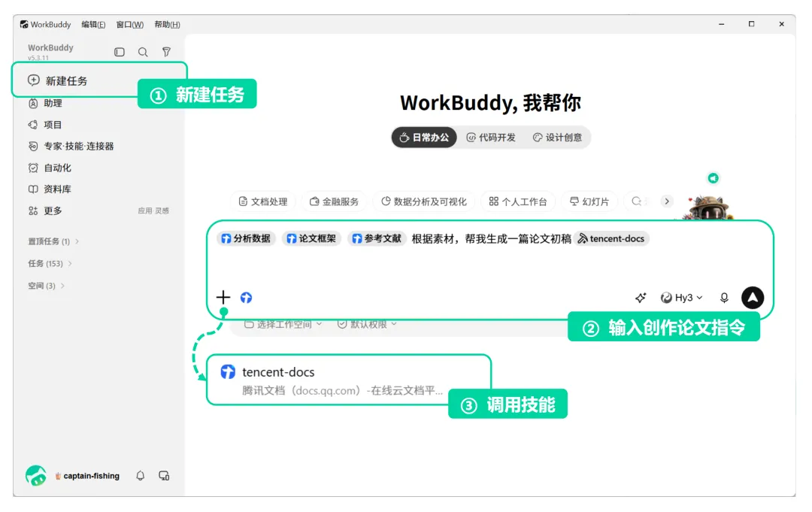Minimize the WorkBuddy window
The image size is (812, 512).
[721, 24]
